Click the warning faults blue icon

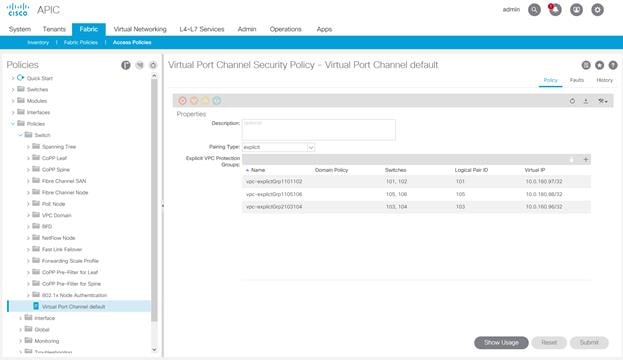pos(217,101)
